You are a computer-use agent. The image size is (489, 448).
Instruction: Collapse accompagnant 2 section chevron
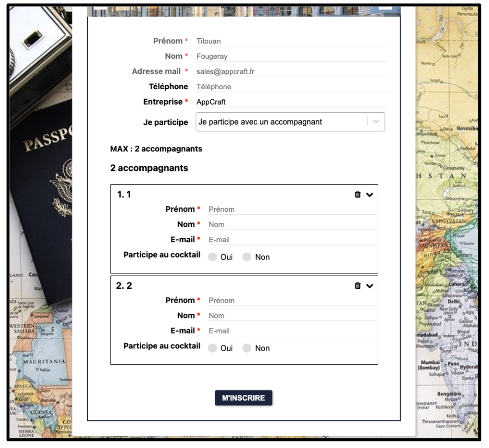(370, 286)
